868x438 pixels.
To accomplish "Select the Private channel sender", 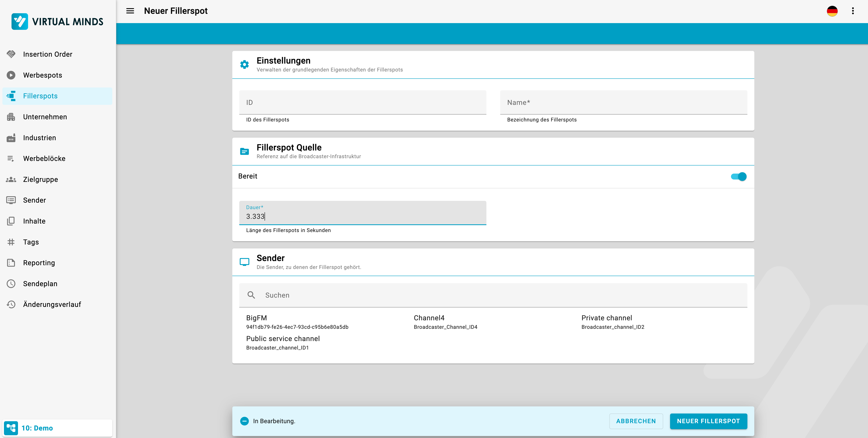I will (612, 321).
